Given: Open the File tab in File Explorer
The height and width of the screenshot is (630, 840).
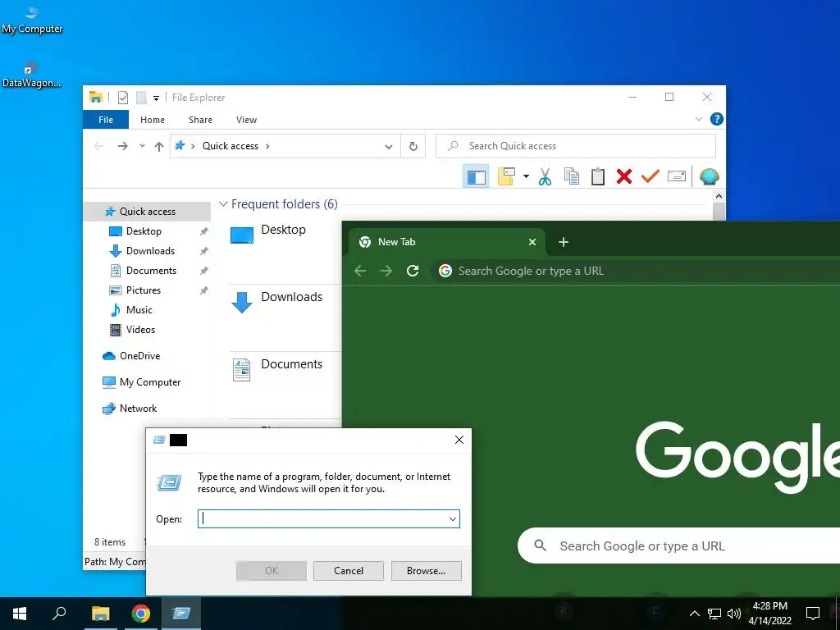Looking at the screenshot, I should [106, 120].
